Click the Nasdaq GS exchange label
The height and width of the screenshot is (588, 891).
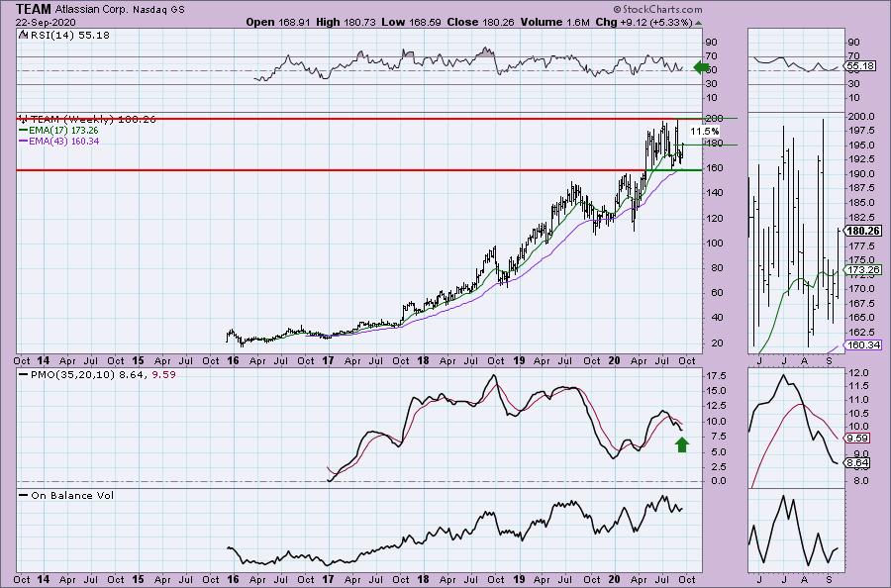[x=158, y=10]
